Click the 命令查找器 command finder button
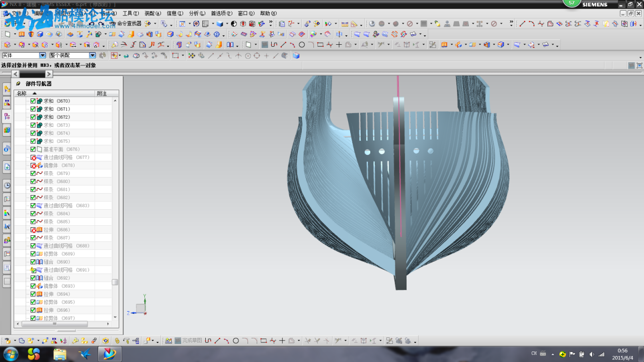This screenshot has height=362, width=644. pyautogui.click(x=126, y=24)
